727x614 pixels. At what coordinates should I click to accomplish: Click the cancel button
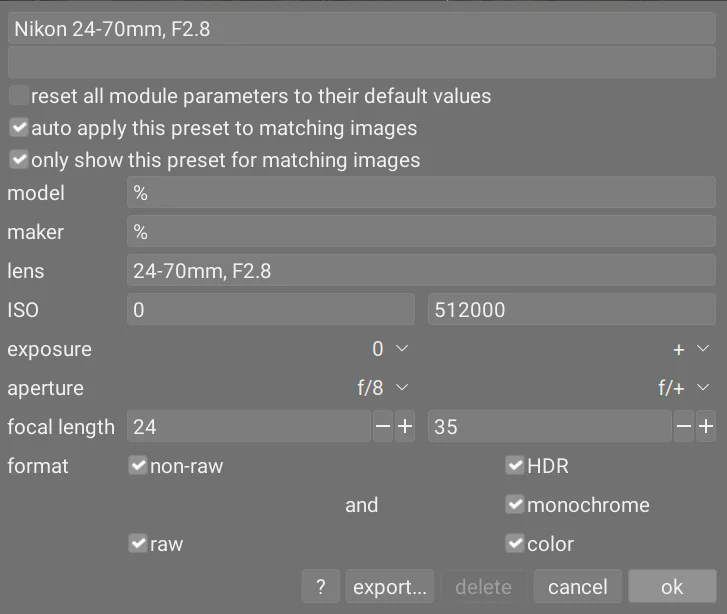coord(577,587)
